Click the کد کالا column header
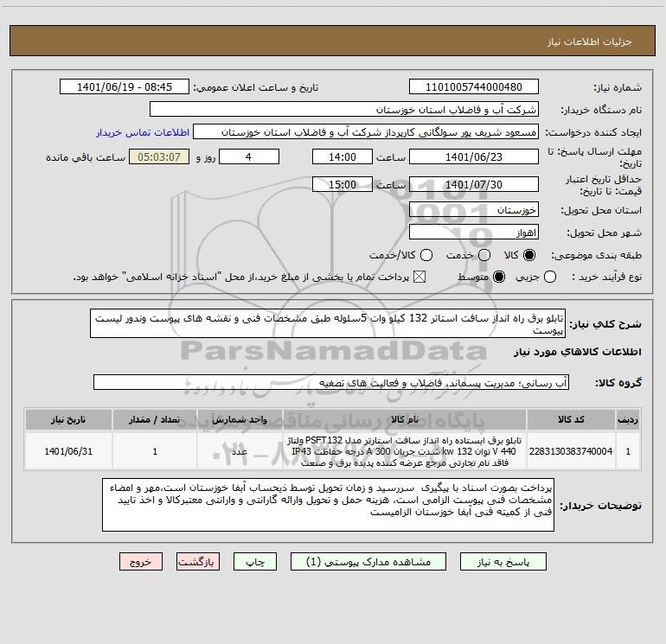 click(x=571, y=419)
